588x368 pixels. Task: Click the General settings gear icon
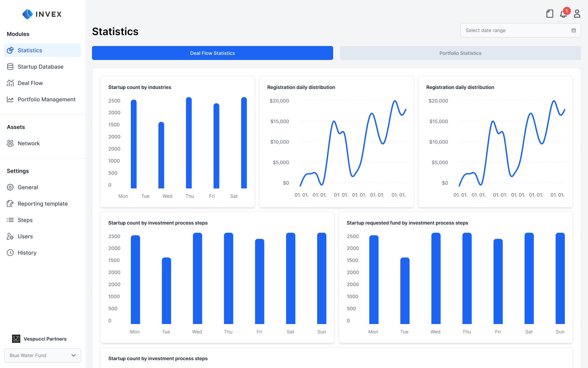coord(10,187)
